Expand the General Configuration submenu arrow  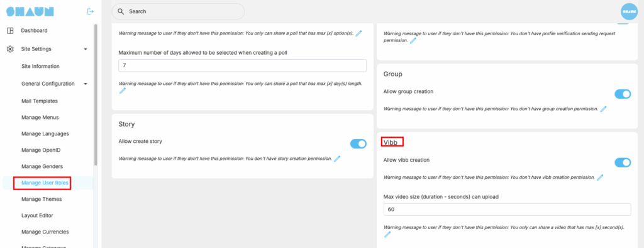click(x=86, y=84)
